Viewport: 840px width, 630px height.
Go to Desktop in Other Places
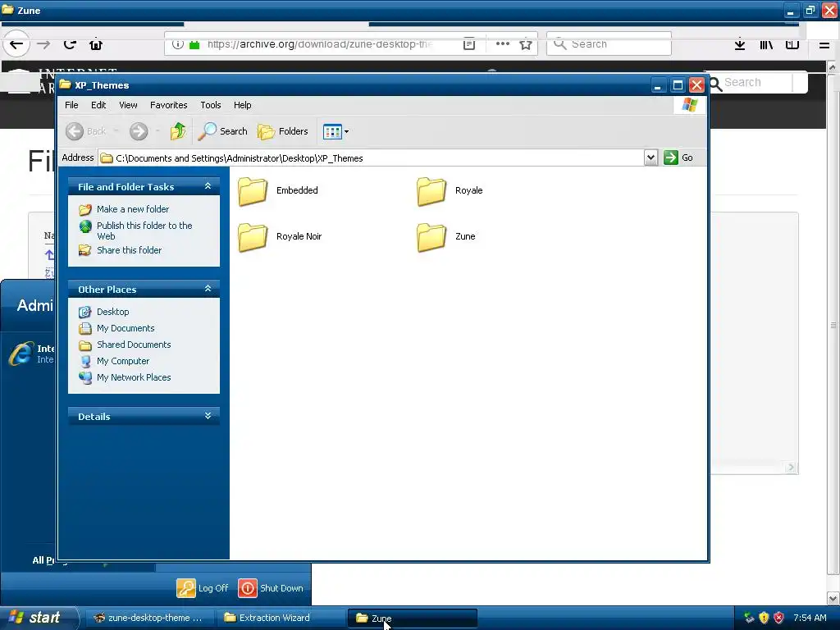point(113,312)
